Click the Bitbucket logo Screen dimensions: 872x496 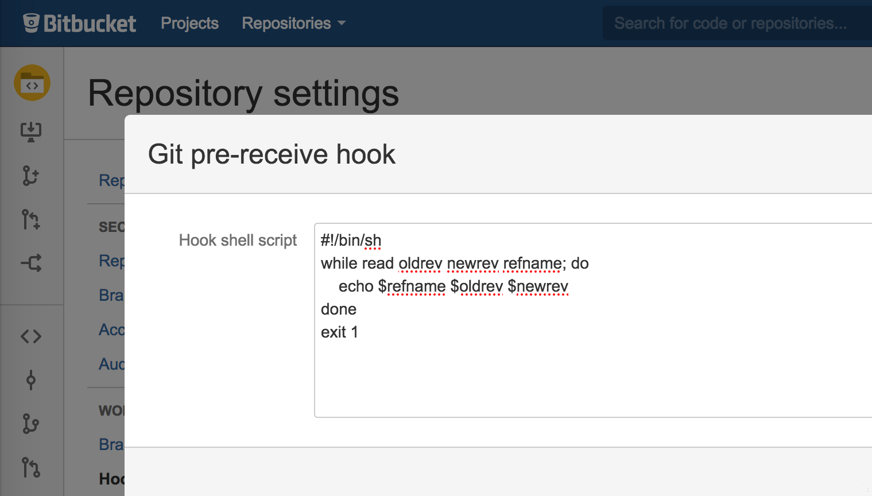[x=79, y=23]
